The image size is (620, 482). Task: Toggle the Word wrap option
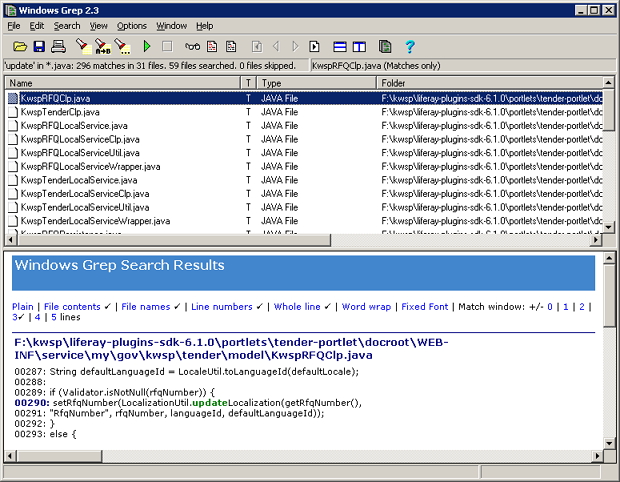coord(366,307)
